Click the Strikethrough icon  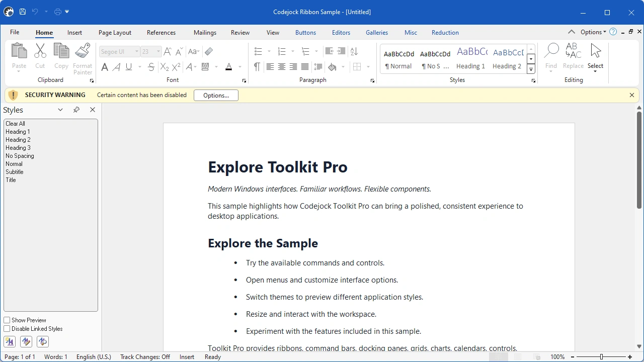tap(151, 67)
